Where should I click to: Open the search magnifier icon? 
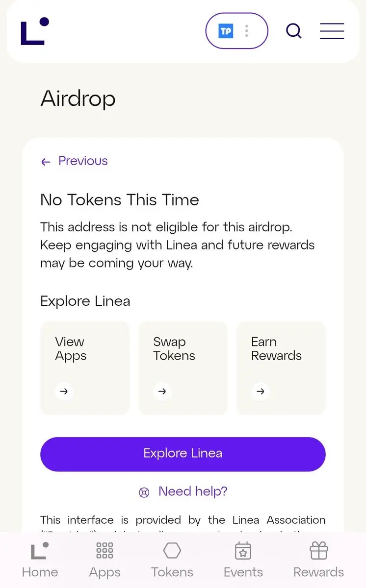294,31
